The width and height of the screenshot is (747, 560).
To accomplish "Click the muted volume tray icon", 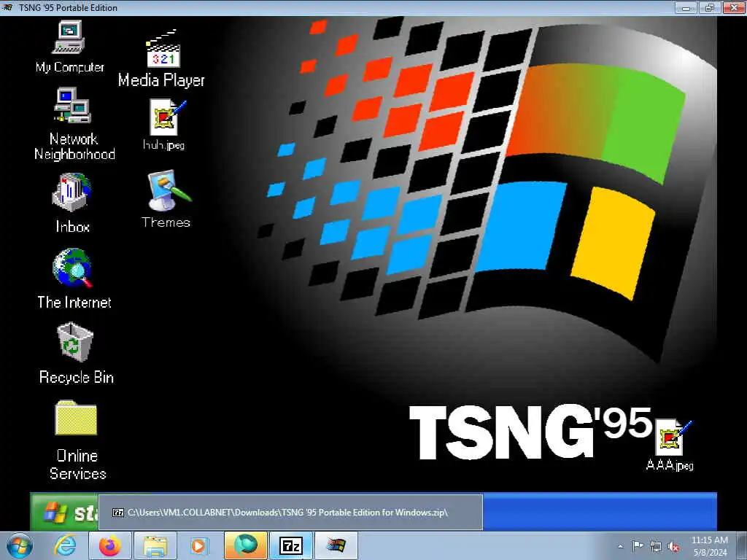I will (x=673, y=547).
